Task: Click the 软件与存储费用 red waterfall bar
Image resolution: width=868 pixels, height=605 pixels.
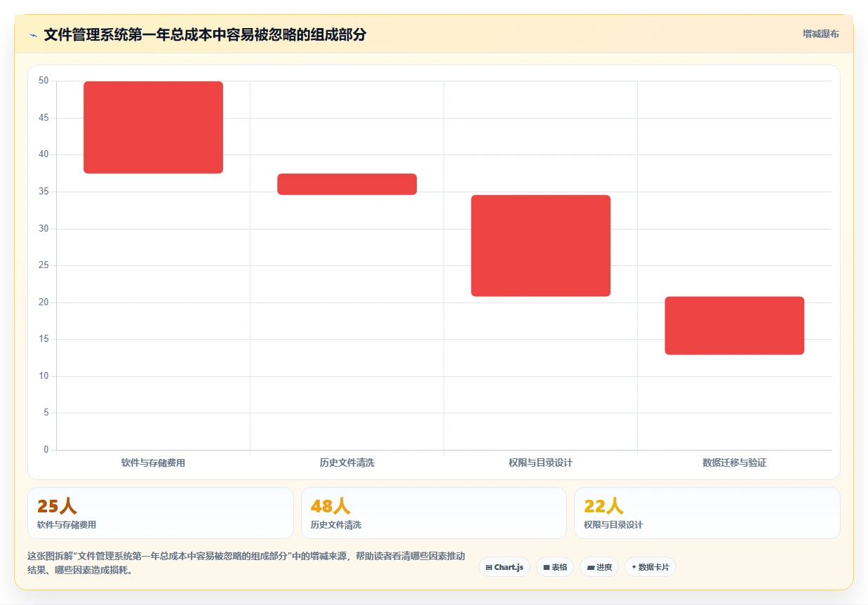Action: point(153,127)
